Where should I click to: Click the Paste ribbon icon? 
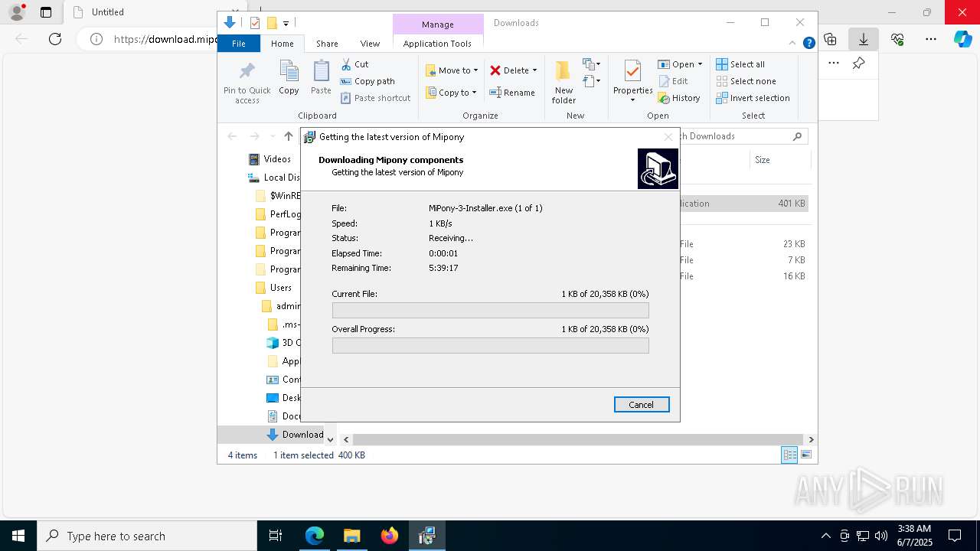coord(321,77)
